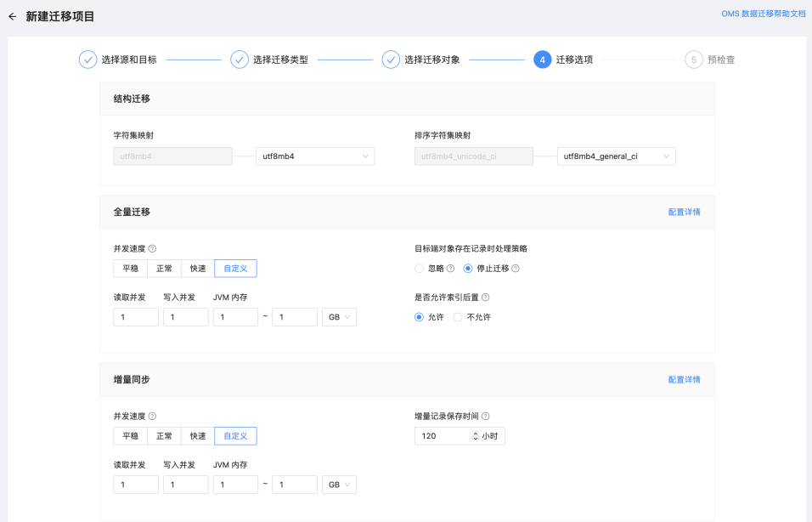The image size is (812, 522).
Task: Click help icon beside 全量迁移 并发速度
Action: coord(152,249)
